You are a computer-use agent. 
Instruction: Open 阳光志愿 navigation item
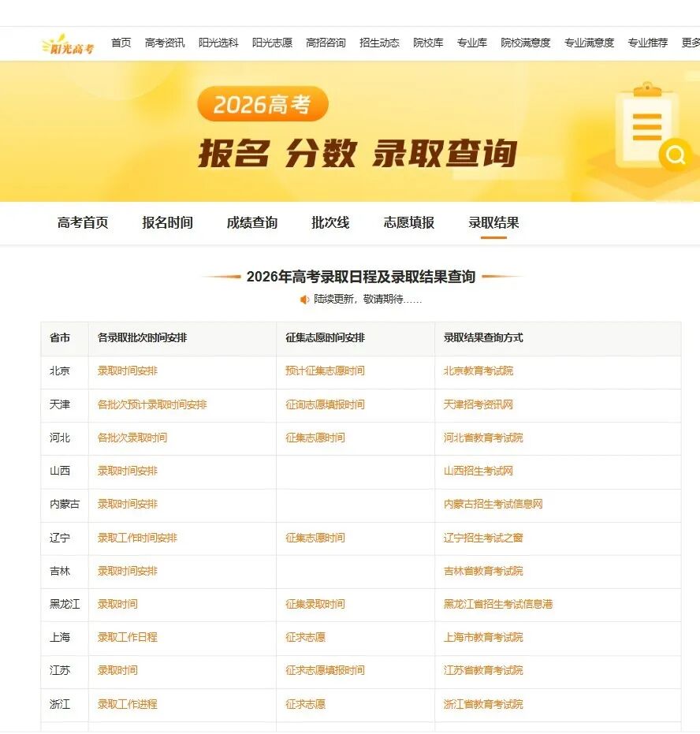tap(272, 43)
